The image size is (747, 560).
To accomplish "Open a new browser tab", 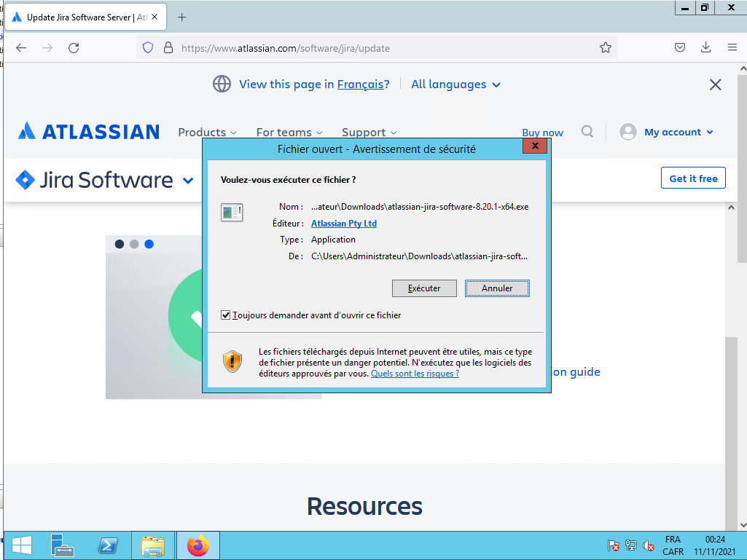I will (x=181, y=17).
